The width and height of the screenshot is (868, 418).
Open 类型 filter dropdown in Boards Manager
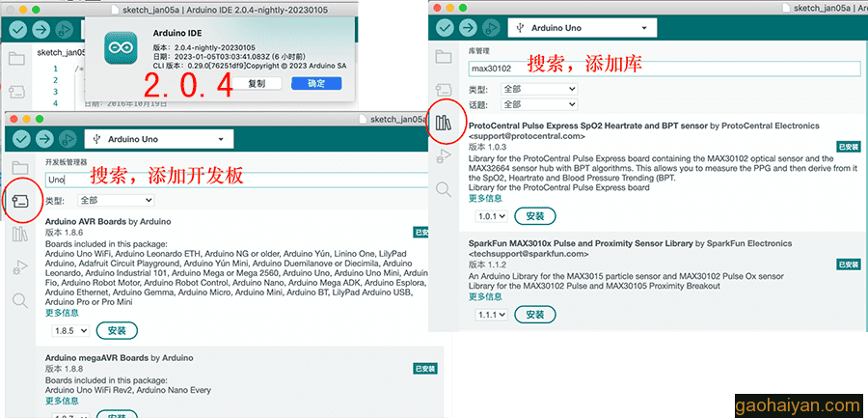pyautogui.click(x=116, y=200)
